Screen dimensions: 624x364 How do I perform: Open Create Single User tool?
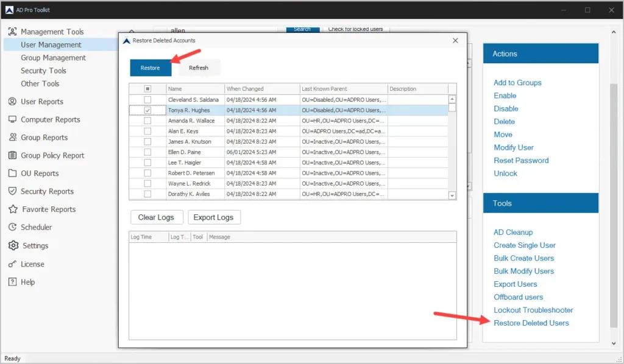tap(525, 245)
